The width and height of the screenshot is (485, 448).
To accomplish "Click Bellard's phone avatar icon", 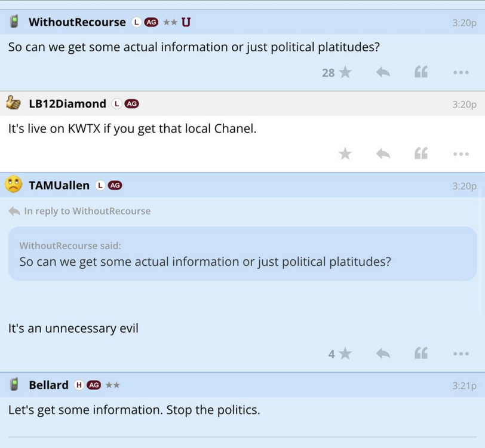I will pyautogui.click(x=14, y=385).
